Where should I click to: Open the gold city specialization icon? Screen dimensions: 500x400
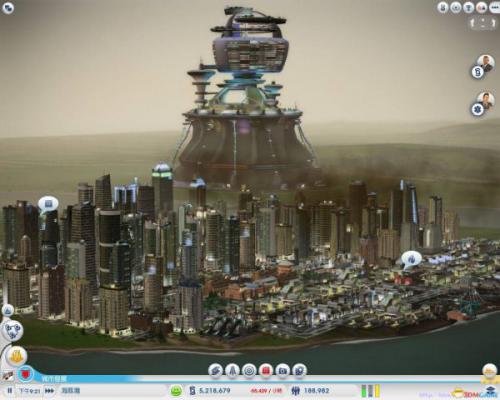tap(16, 357)
